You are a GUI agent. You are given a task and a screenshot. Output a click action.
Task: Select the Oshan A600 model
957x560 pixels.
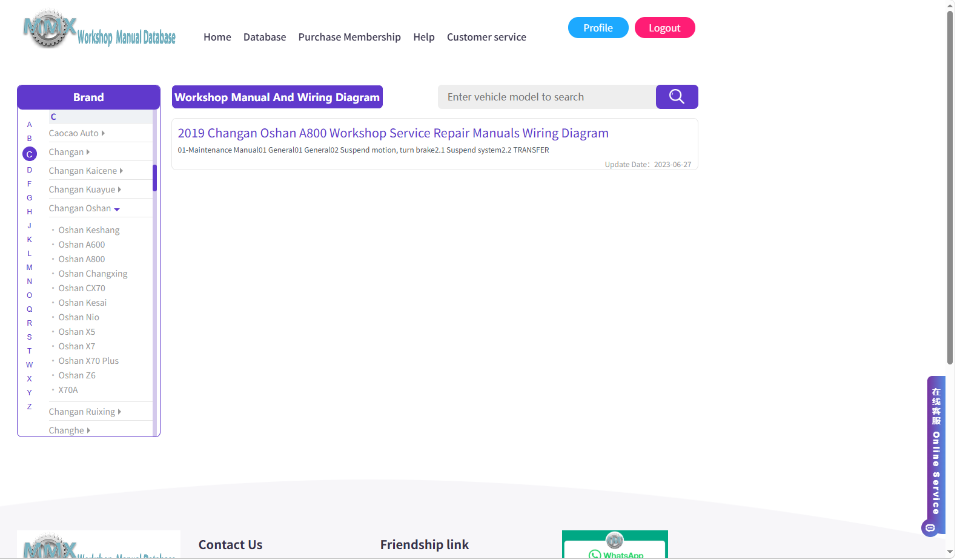pyautogui.click(x=82, y=245)
